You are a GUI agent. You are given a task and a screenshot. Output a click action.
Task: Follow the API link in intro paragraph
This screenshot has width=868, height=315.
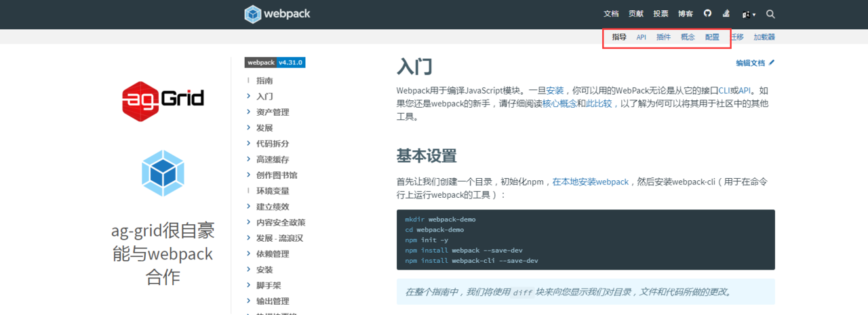point(745,90)
